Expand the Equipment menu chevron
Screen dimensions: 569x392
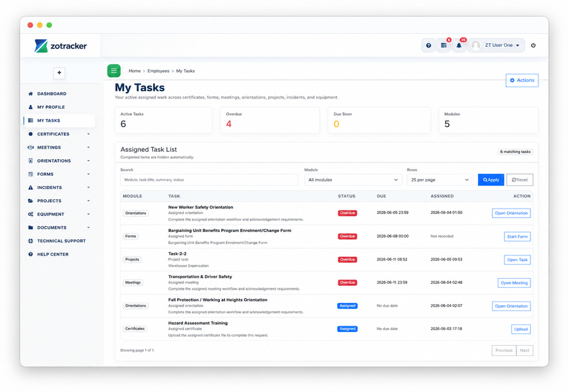pos(89,214)
